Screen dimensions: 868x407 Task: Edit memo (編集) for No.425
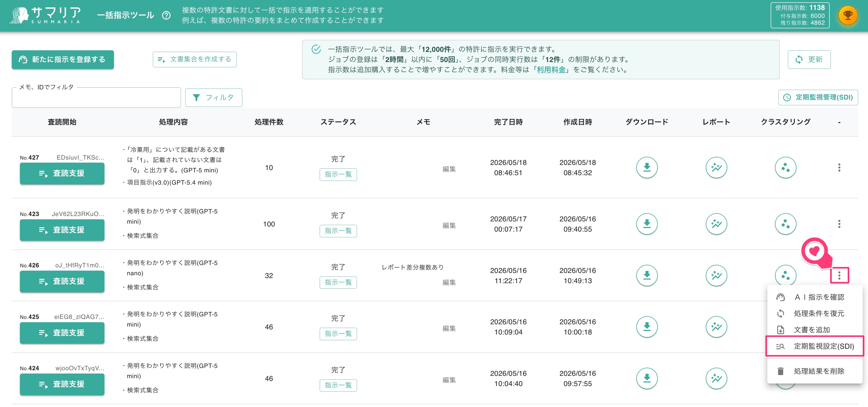point(449,329)
